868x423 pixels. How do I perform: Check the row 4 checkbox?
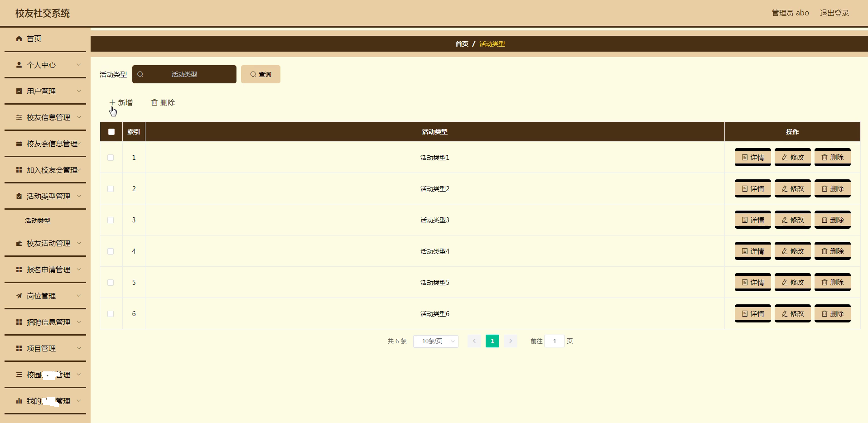(111, 251)
